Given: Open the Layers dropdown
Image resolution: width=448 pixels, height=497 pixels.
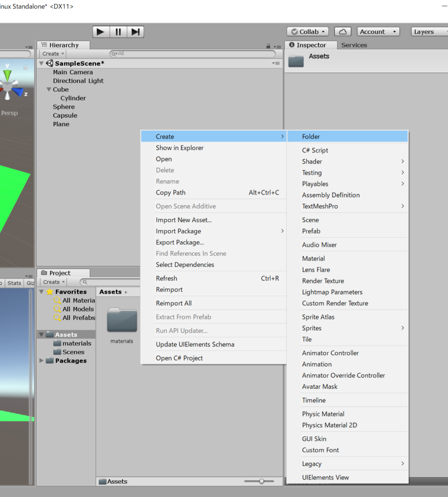Looking at the screenshot, I should tap(429, 32).
